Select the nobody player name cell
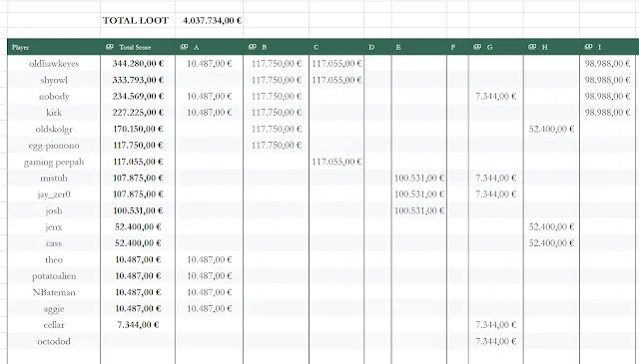 54,96
